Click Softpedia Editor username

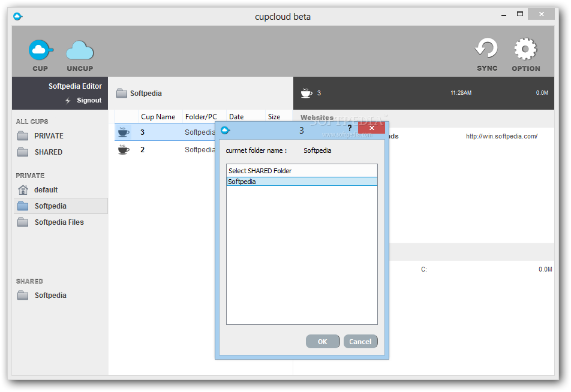(x=75, y=86)
